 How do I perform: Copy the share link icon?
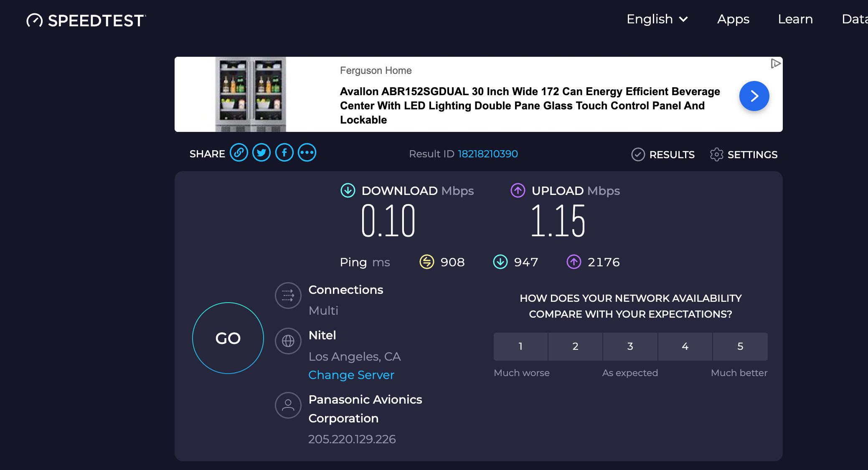[x=239, y=152]
